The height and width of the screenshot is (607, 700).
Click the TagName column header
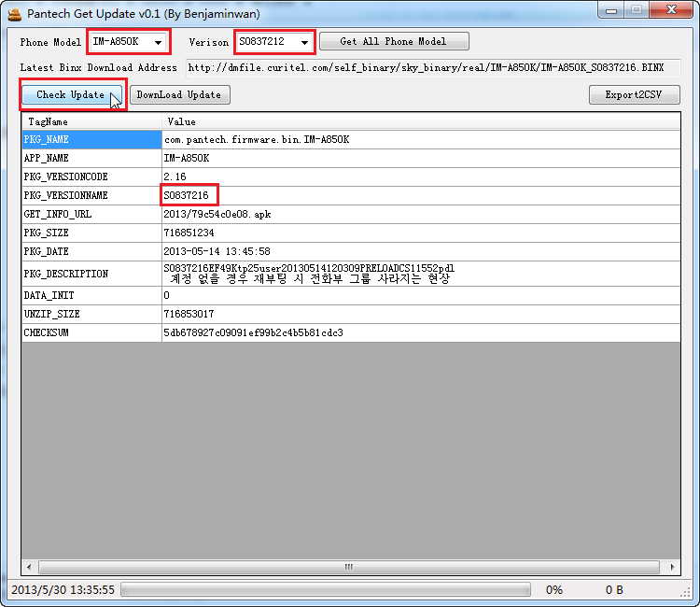coord(91,121)
